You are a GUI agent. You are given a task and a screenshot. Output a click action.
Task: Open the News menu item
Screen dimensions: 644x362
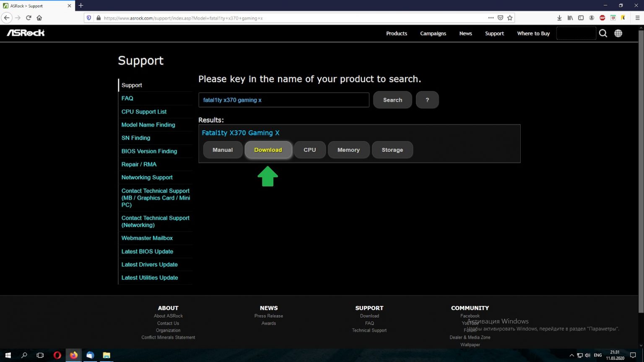coord(465,34)
